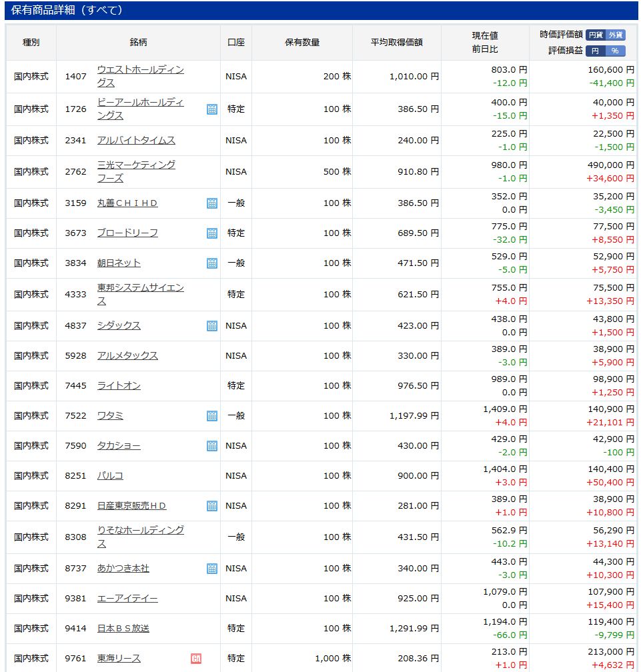Viewport: 641px width, 672px height.
Task: Click stock code 1407
Action: coord(75,76)
